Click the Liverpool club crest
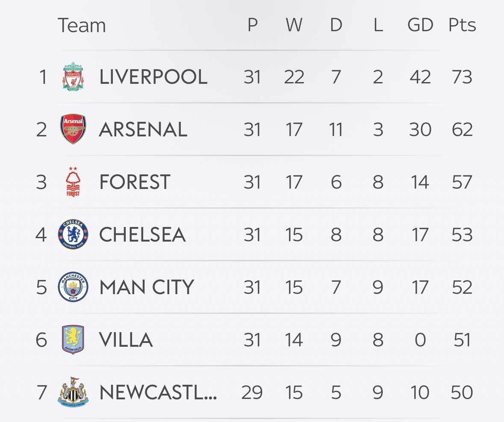This screenshot has height=422, width=504. point(73,77)
